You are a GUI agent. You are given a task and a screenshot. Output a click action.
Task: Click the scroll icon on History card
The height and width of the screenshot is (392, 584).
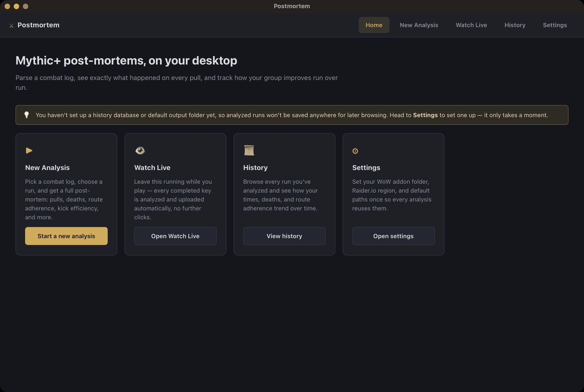tap(249, 150)
